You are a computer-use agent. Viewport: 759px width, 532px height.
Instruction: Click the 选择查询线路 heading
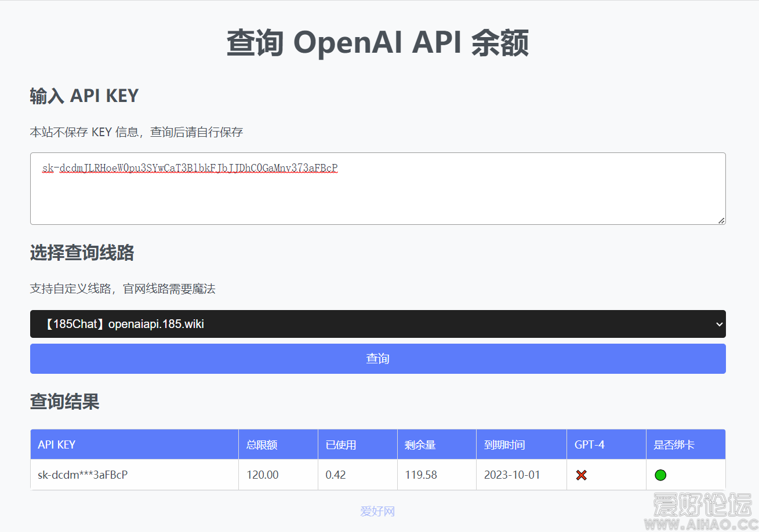82,253
